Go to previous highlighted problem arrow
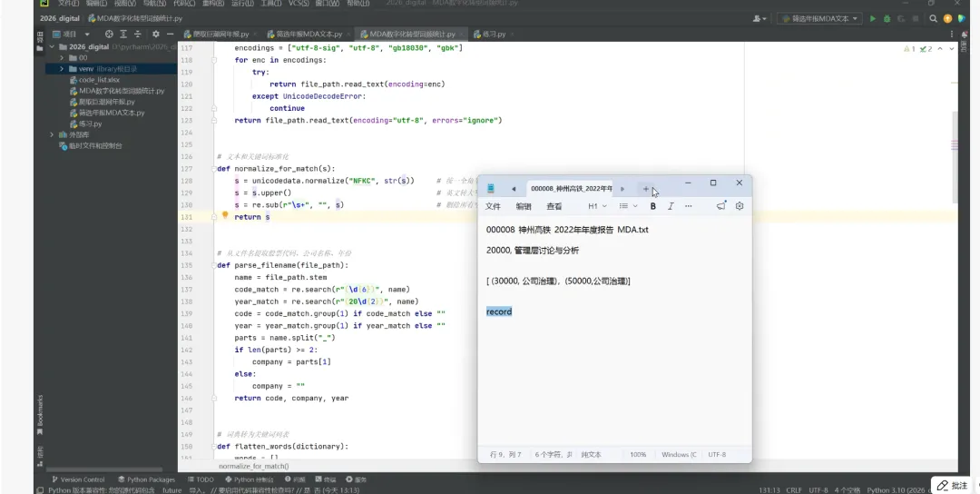 pos(941,49)
